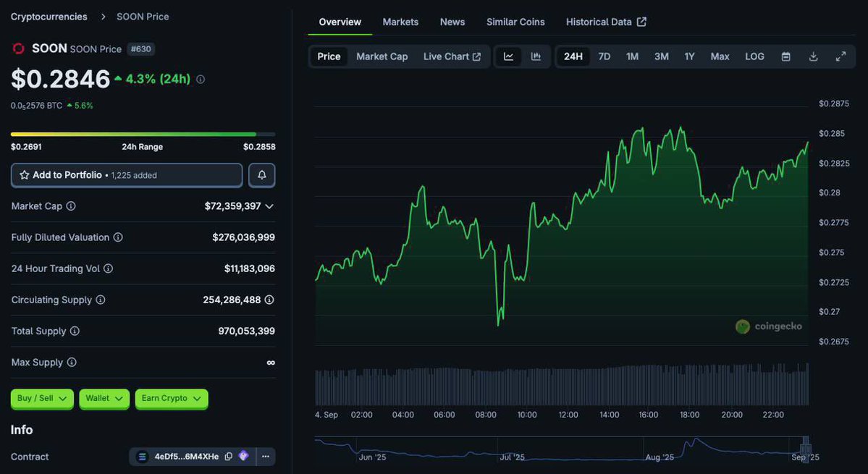Viewport: 868px width, 474px height.
Task: Click the 0.0₅2576 BTC price text
Action: click(x=36, y=105)
